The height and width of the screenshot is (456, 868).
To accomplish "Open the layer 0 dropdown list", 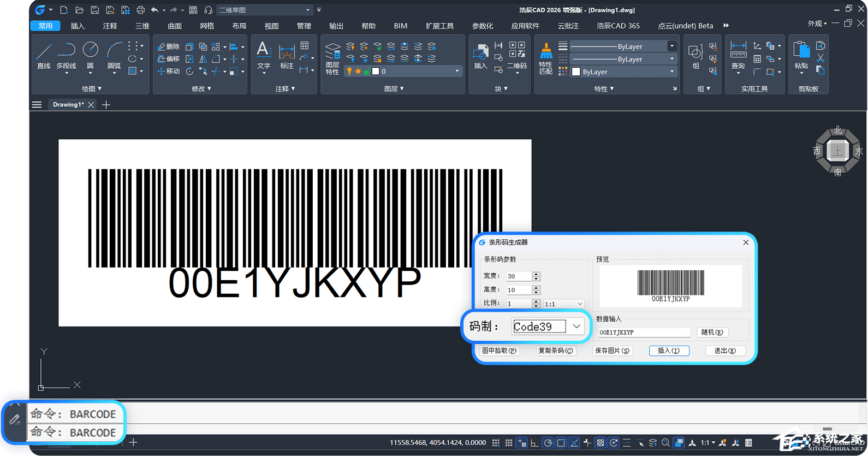I will [x=457, y=72].
